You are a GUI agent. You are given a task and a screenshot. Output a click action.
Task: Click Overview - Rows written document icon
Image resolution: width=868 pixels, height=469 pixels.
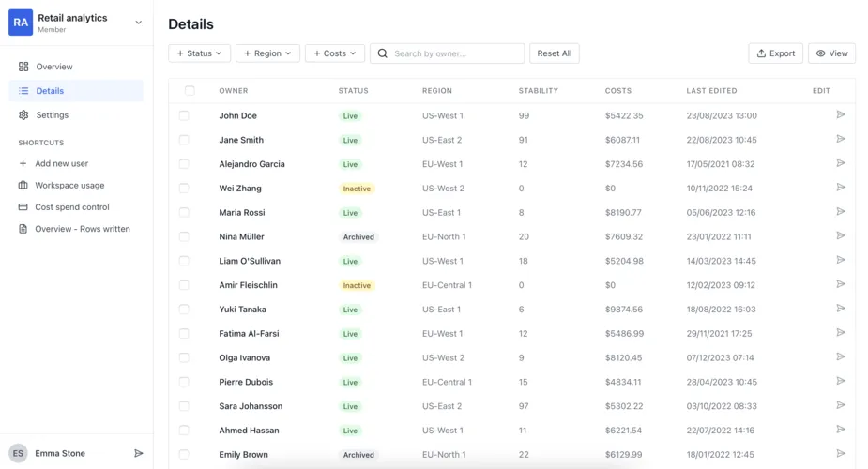23,229
